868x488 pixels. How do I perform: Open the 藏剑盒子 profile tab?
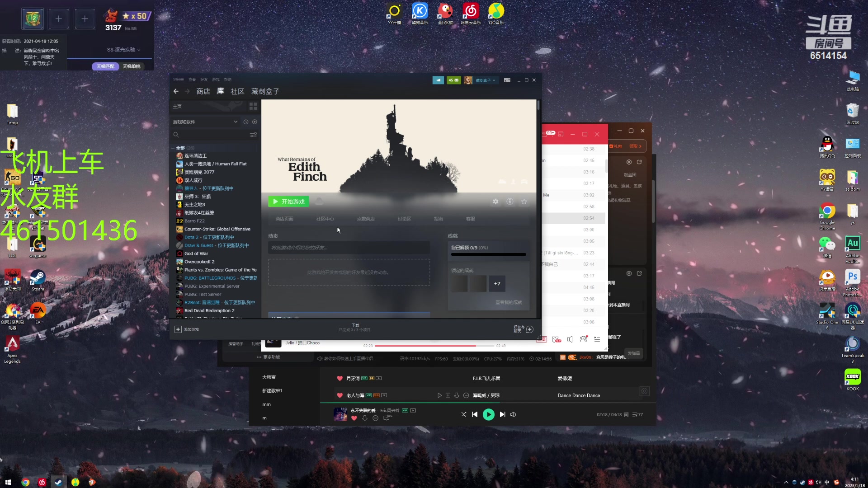265,91
